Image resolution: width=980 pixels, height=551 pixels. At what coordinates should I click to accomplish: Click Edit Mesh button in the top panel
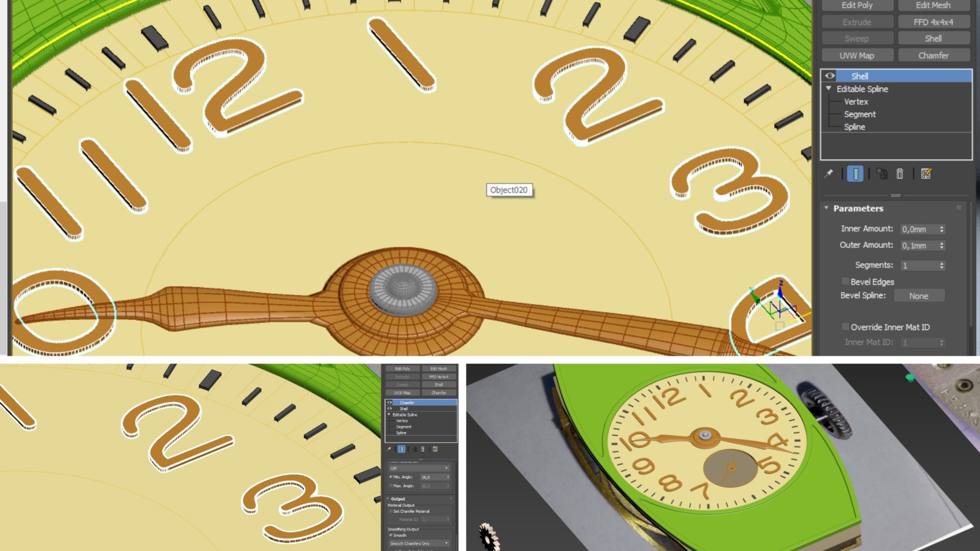pyautogui.click(x=933, y=5)
